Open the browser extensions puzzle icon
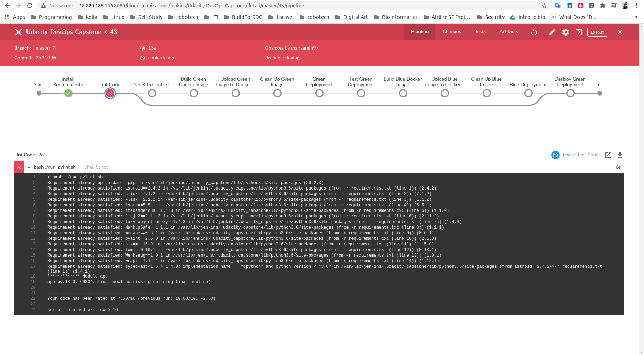The height and width of the screenshot is (355, 644). tap(603, 6)
